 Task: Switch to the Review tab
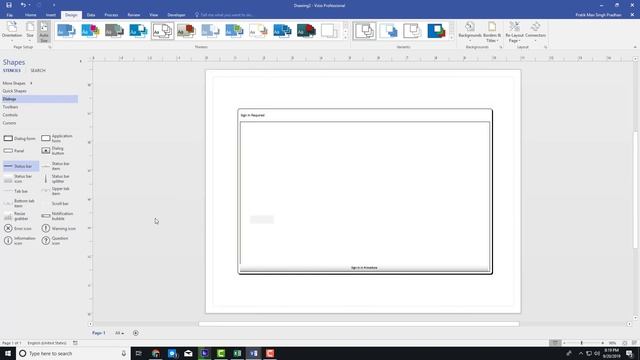pos(133,15)
